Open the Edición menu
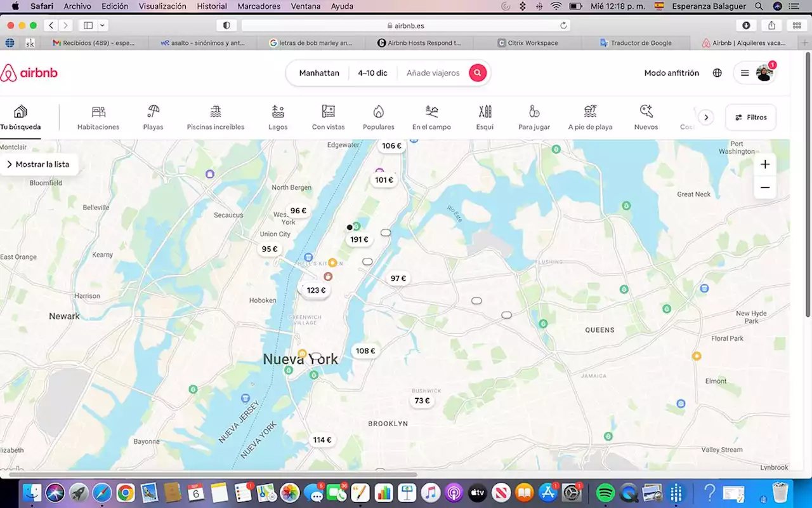The width and height of the screenshot is (812, 508). coord(115,6)
